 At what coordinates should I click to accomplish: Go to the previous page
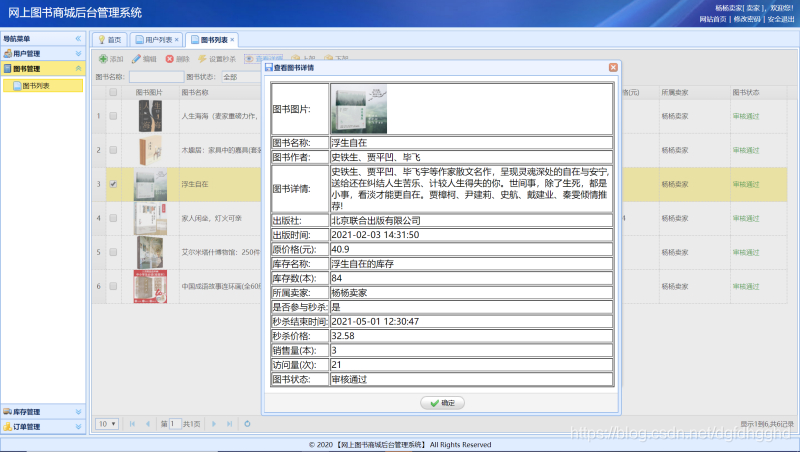pyautogui.click(x=148, y=424)
